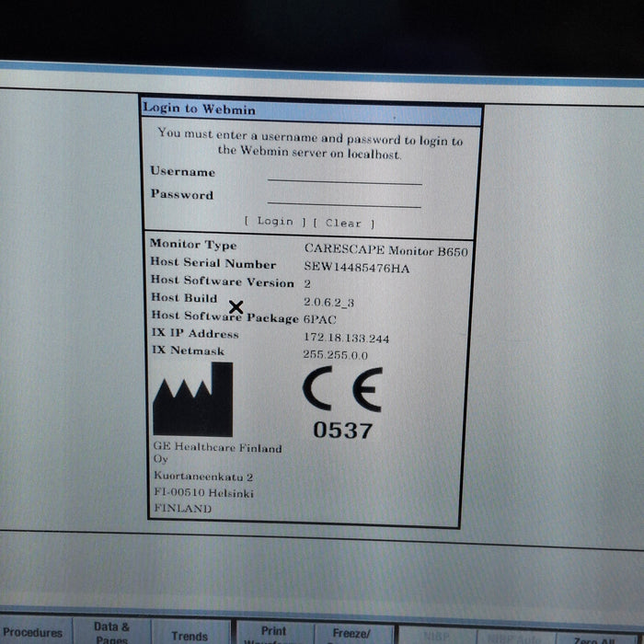Click the [ Login ] button
This screenshot has width=644, height=644.
click(275, 222)
